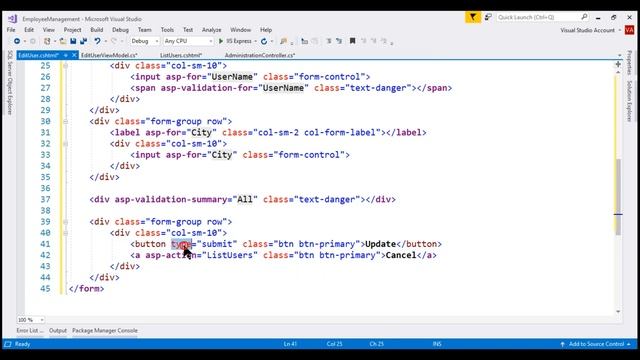
Task: Open the Package Manager Console tab
Action: 105,331
